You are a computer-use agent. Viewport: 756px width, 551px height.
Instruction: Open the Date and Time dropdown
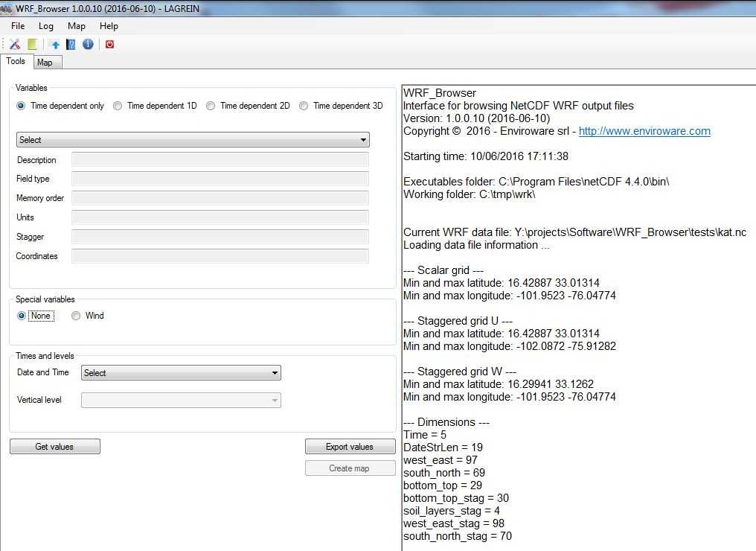click(181, 372)
